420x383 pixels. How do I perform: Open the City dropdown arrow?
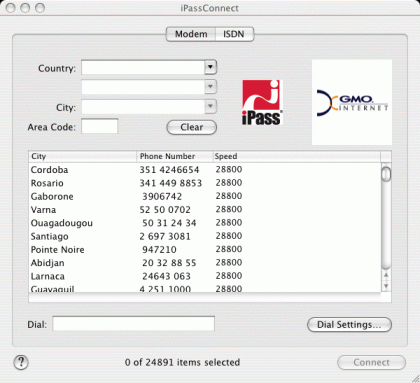click(x=210, y=107)
